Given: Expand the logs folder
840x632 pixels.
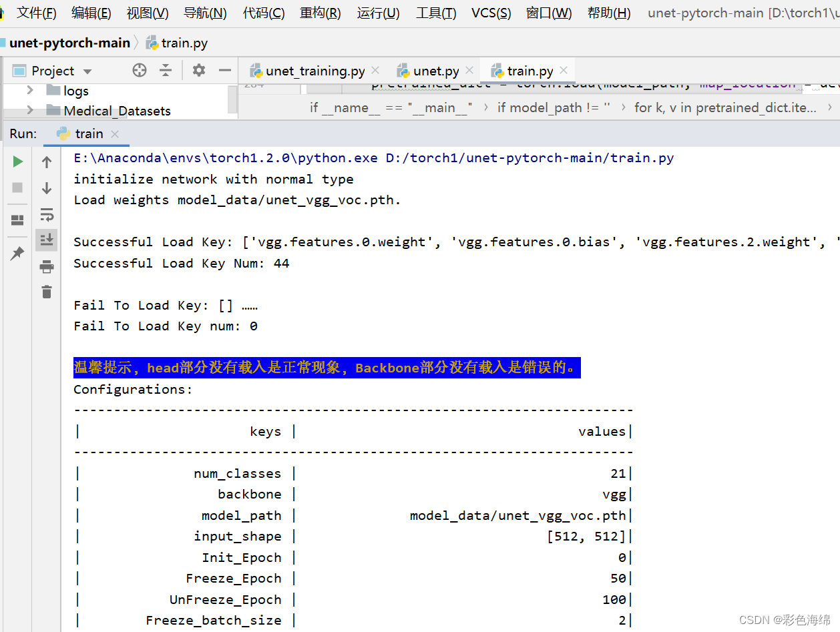Looking at the screenshot, I should click(29, 91).
